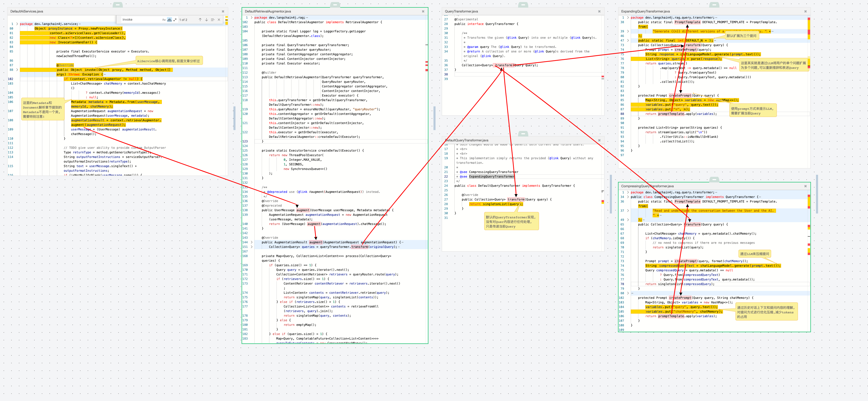Click 'transform' in QueryTransformer interface line 36
The height and width of the screenshot is (401, 868).
click(503, 65)
